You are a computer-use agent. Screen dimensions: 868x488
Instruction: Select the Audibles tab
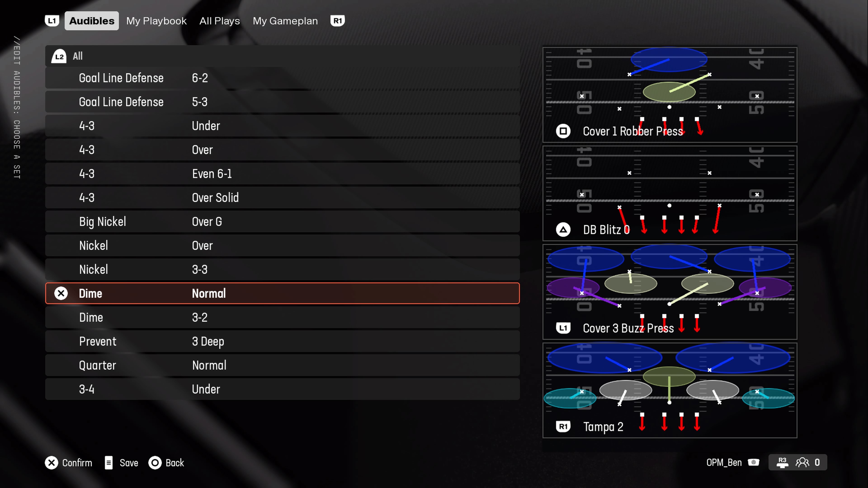92,20
